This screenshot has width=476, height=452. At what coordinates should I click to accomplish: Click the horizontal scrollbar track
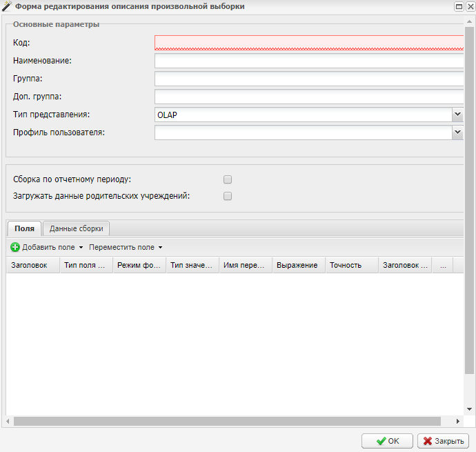(x=228, y=421)
